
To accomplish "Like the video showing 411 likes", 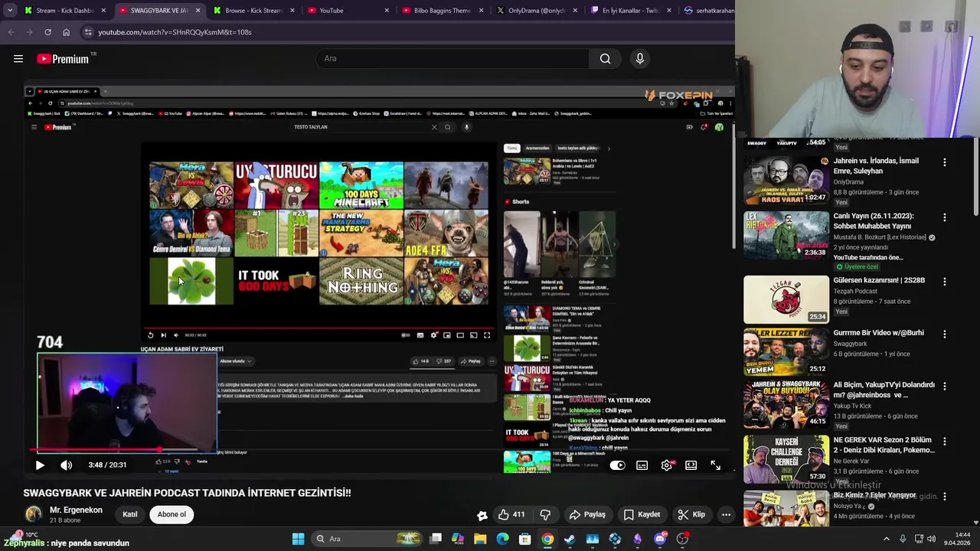I will (x=511, y=514).
